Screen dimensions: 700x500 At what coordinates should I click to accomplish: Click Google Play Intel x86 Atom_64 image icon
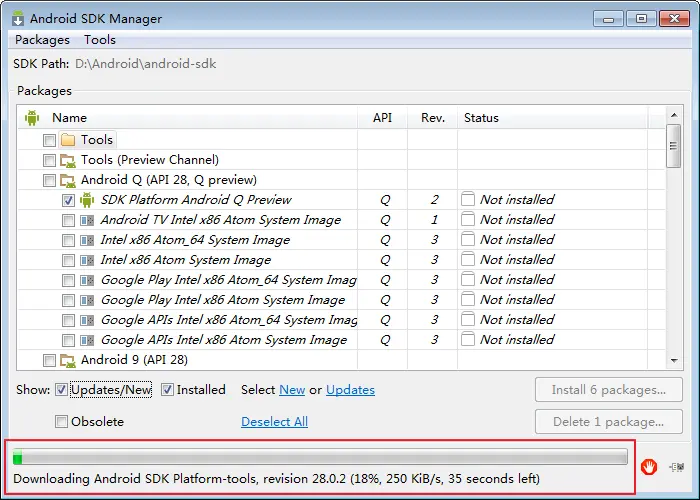point(87,280)
